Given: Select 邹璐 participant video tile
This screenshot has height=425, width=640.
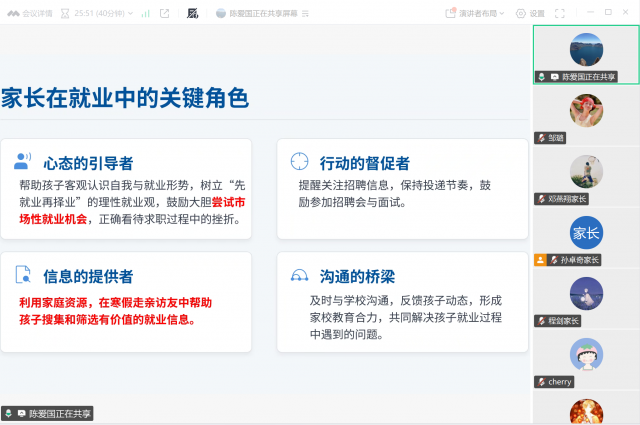Looking at the screenshot, I should 586,112.
